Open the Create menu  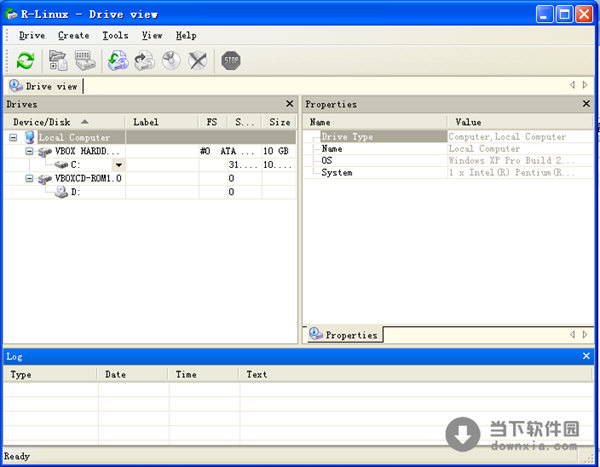coord(73,36)
